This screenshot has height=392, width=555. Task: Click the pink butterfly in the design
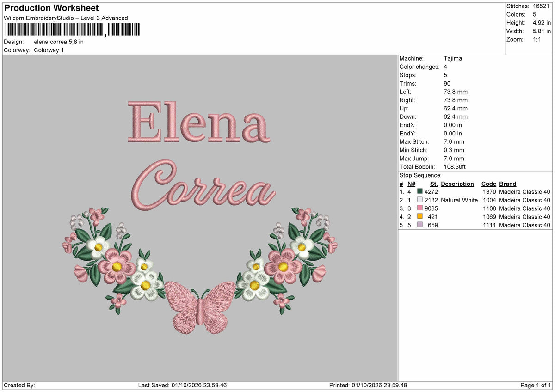click(200, 307)
